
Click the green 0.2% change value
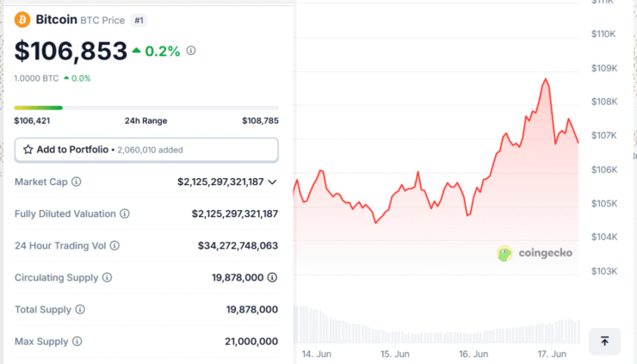[x=163, y=51]
